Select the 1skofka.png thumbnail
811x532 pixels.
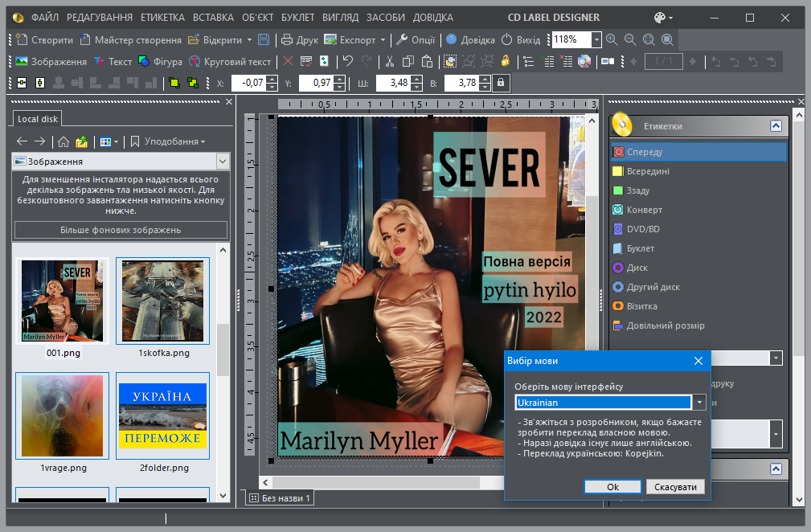tap(163, 301)
